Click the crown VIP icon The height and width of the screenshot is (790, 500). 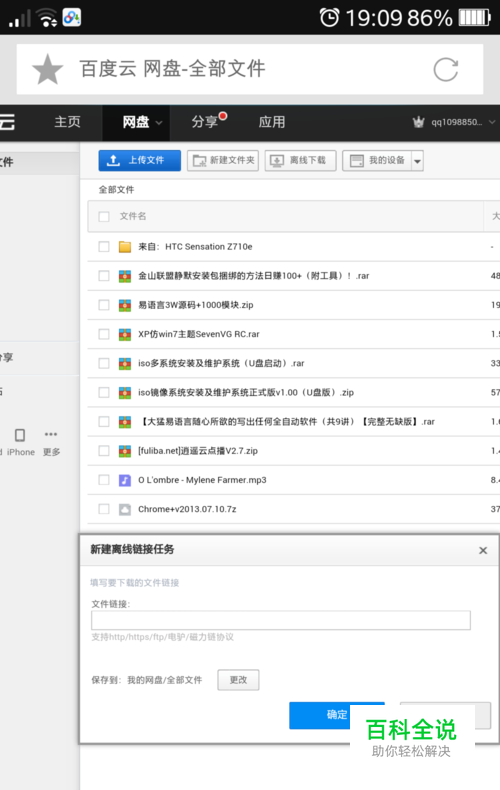(418, 122)
